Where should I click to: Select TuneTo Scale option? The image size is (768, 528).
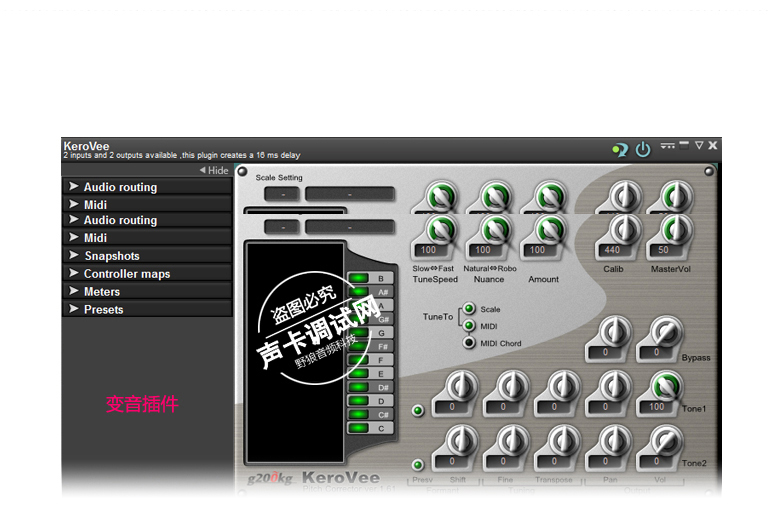coord(469,309)
